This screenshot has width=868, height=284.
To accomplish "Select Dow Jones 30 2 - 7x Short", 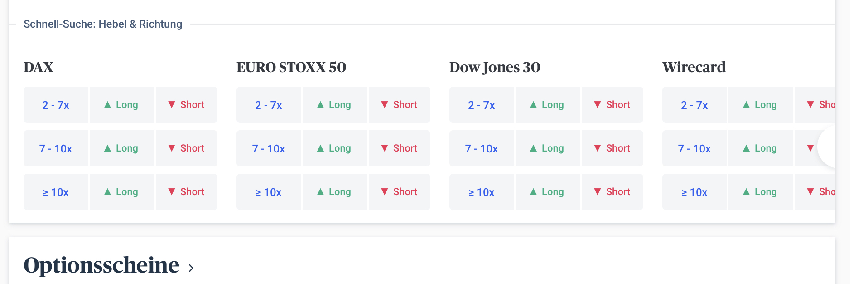I will (612, 105).
